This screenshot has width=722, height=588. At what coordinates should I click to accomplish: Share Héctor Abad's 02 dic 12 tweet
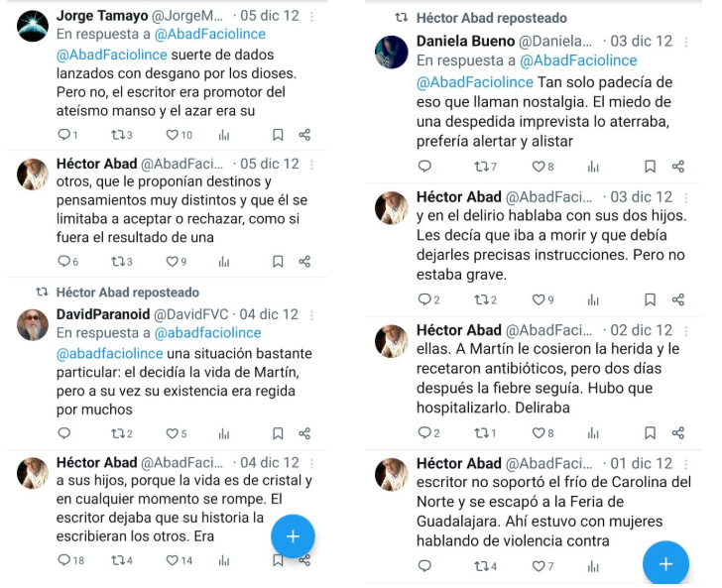(678, 432)
